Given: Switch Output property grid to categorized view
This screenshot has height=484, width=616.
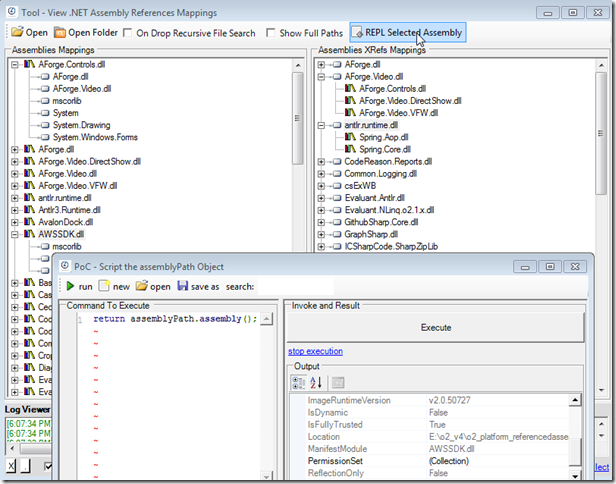Looking at the screenshot, I should [298, 382].
